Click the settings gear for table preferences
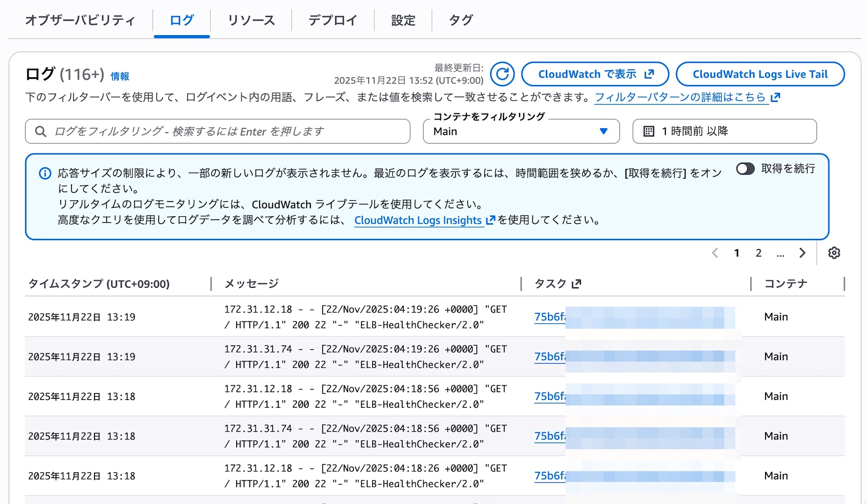The image size is (867, 504). pos(834,253)
